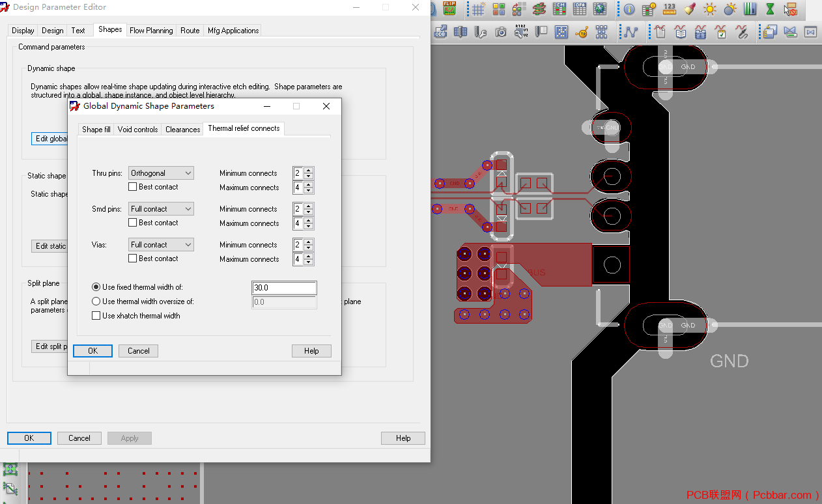Viewport: 822px width, 504px height.
Task: Click Cancel in Global Dynamic Shape Parameters
Action: coord(138,351)
